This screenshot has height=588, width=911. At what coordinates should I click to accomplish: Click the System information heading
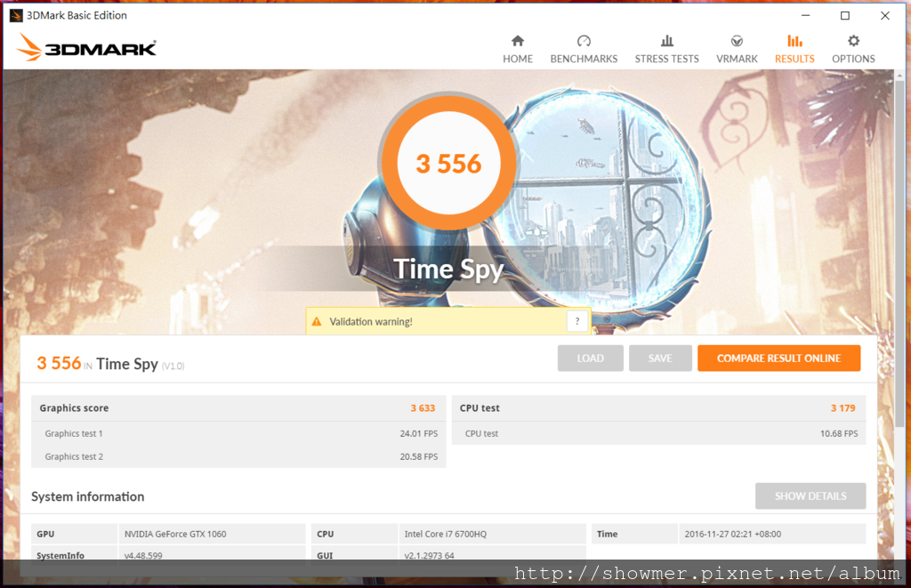[x=88, y=496]
